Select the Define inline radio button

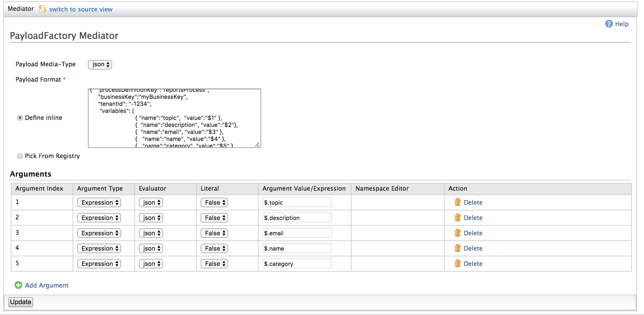20,118
